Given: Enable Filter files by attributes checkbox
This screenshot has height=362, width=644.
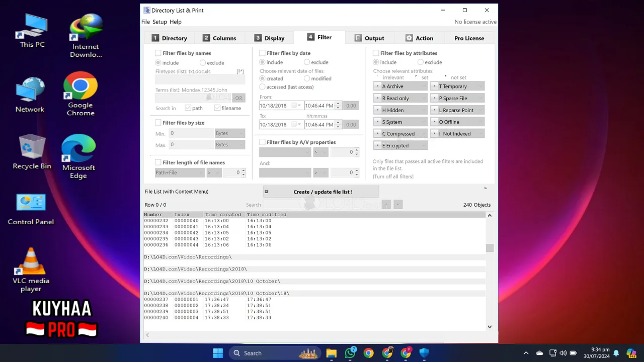Looking at the screenshot, I should [376, 53].
